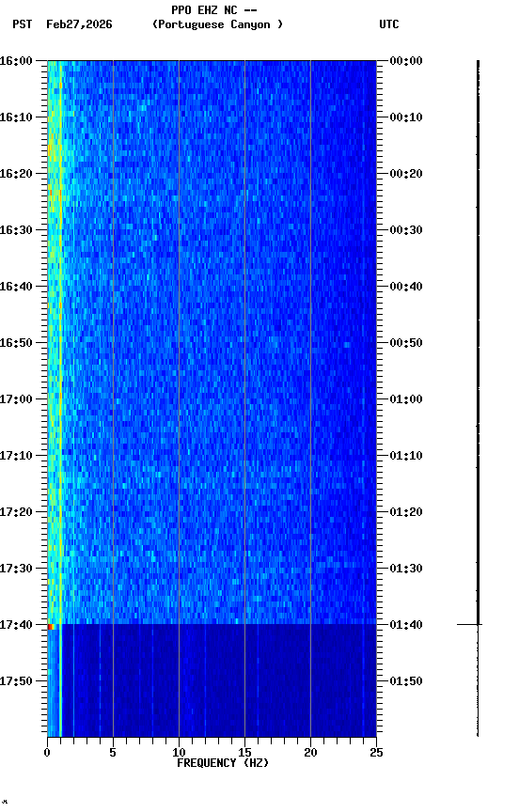Click the 00:20 UTC time label
This screenshot has width=519, height=812.
coord(406,174)
